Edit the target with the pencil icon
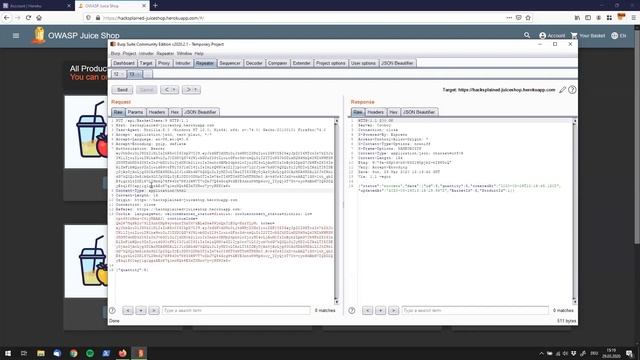This screenshot has width=640, height=360. [562, 90]
